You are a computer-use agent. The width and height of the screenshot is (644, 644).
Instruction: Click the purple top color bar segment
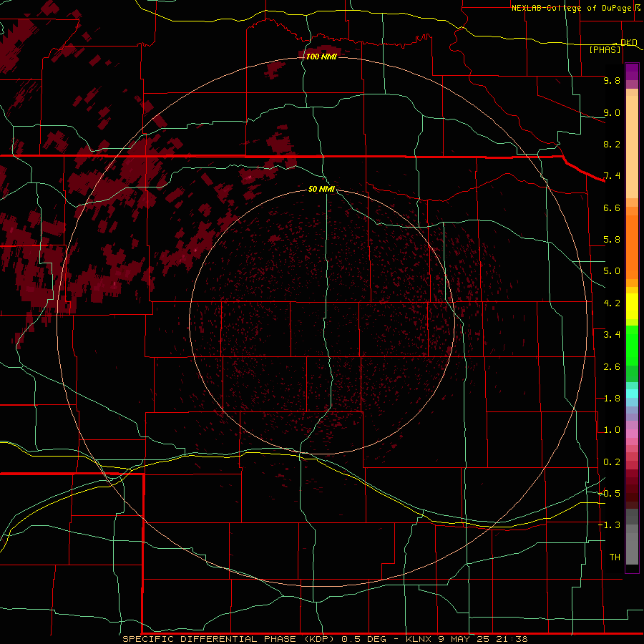[632, 72]
